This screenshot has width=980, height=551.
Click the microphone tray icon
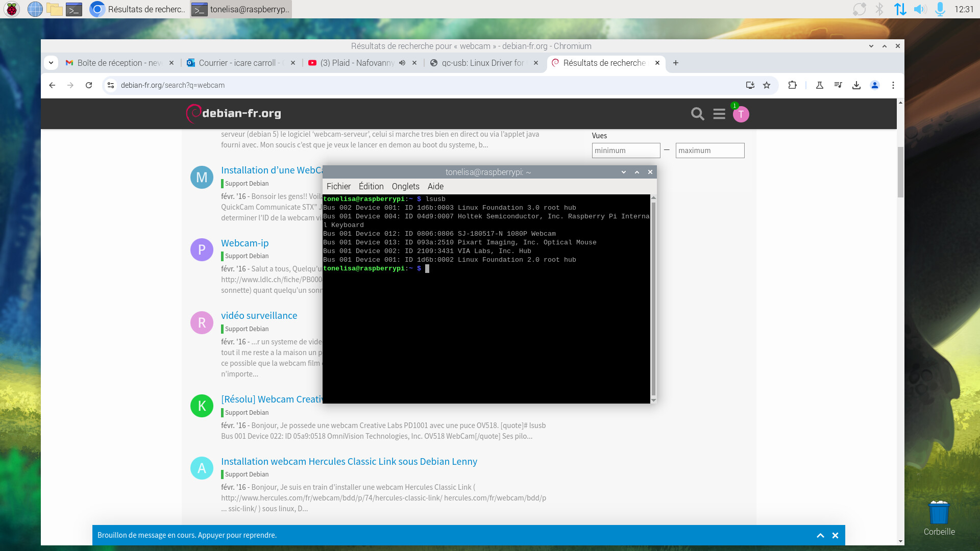940,9
